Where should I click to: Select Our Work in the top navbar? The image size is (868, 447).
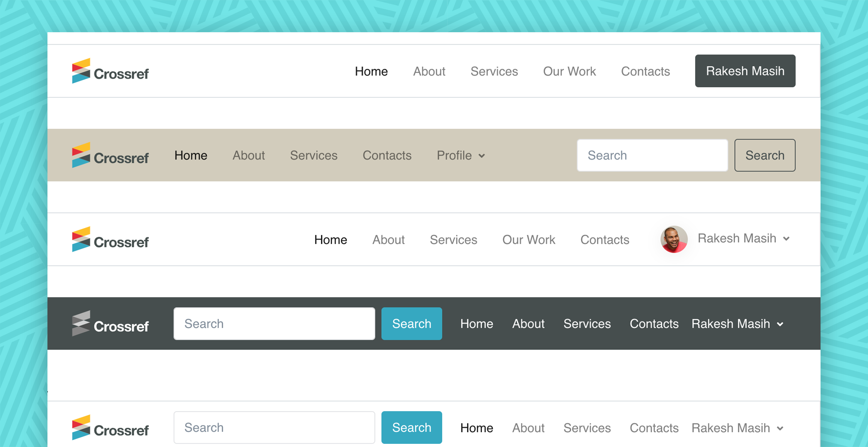pyautogui.click(x=569, y=72)
